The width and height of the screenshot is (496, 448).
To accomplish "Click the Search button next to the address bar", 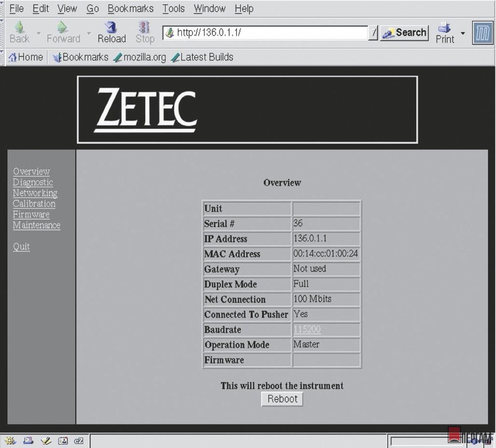I will pyautogui.click(x=404, y=33).
